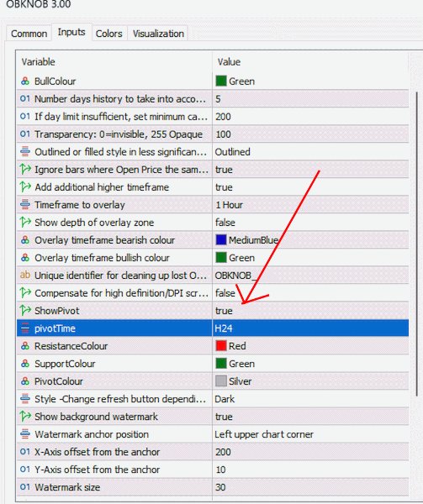Switch to the Visualization tab
The height and width of the screenshot is (504, 423).
click(158, 34)
